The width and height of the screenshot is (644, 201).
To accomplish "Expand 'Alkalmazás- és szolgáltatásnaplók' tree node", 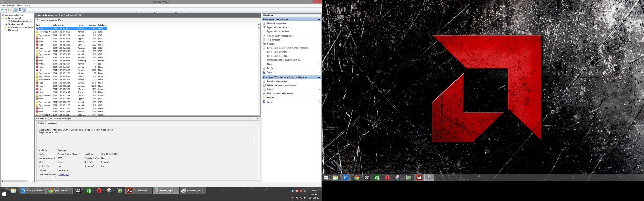I will pos(3,27).
